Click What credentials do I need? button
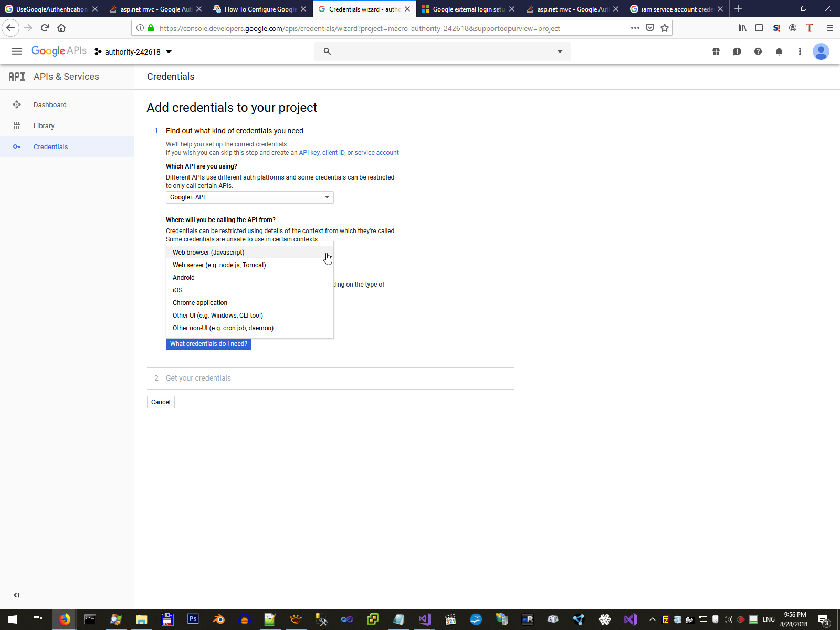Image resolution: width=840 pixels, height=630 pixels. [x=208, y=344]
